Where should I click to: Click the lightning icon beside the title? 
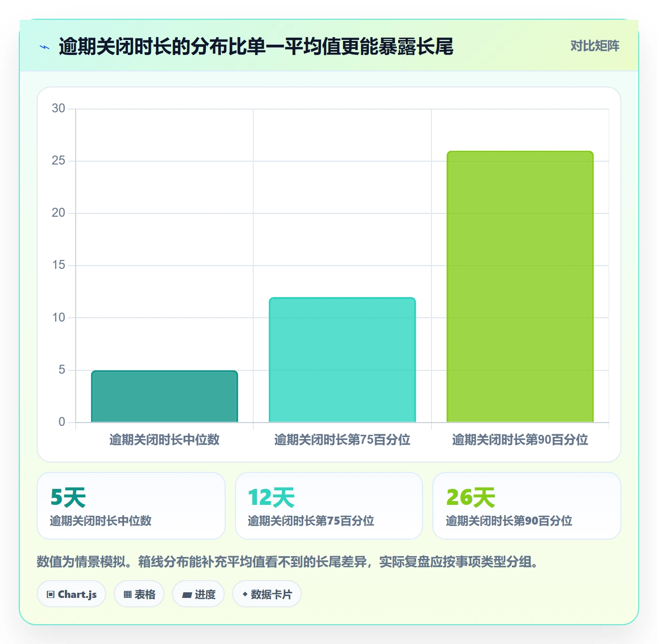tap(45, 47)
